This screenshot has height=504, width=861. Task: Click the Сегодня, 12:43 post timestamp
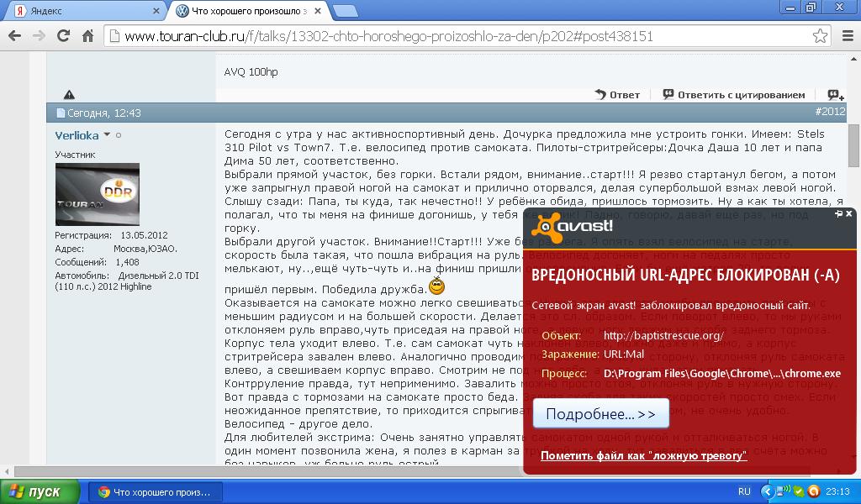click(x=104, y=113)
